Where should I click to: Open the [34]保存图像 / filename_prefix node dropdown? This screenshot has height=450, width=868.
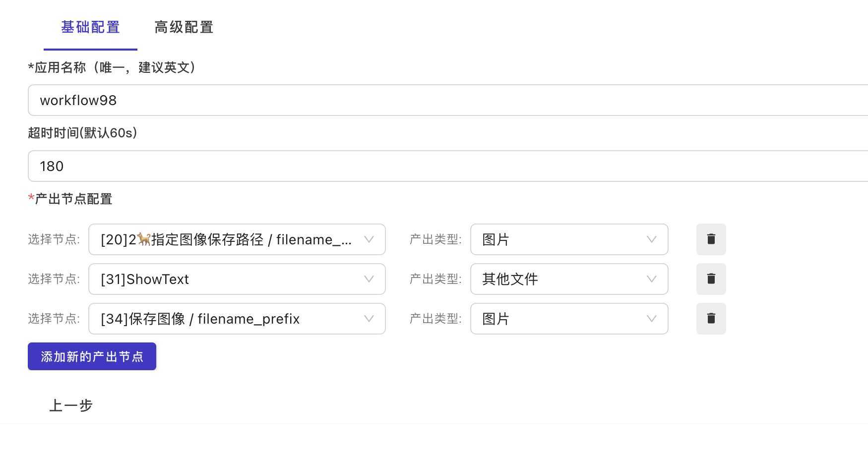pos(237,319)
